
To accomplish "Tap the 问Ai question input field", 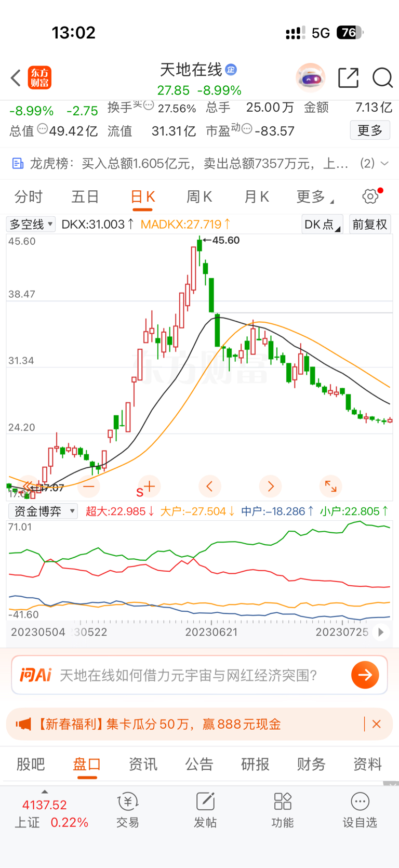I will click(199, 675).
